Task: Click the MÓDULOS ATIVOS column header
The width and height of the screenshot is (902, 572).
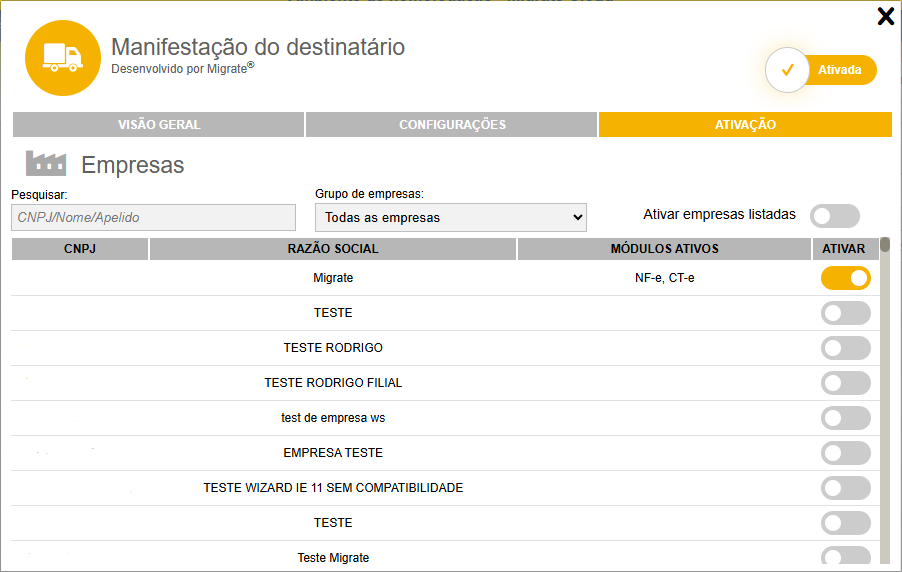Action: click(x=664, y=249)
